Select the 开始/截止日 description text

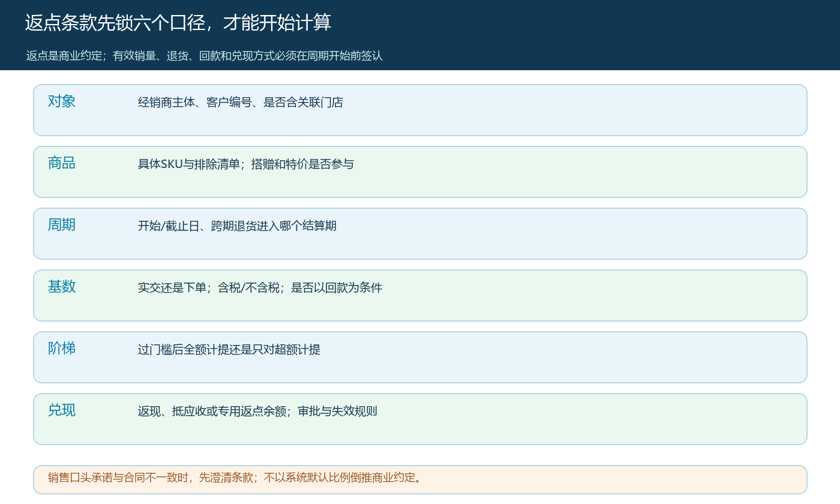tap(238, 226)
